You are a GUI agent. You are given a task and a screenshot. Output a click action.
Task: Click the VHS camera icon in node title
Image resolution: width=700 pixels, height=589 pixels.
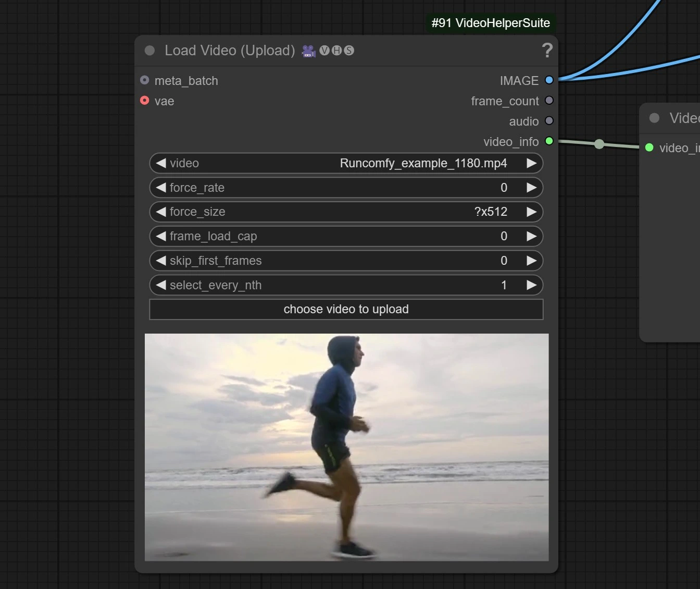(x=309, y=51)
